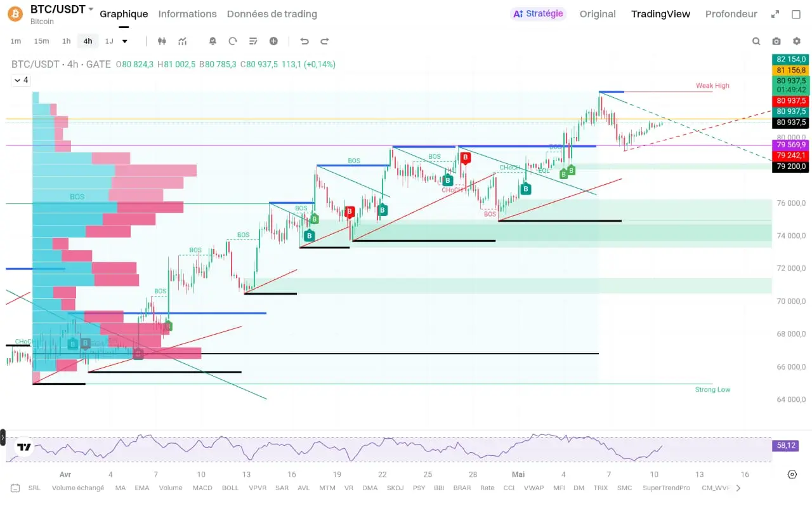Click the replay circular arrow icon
Screen dimensions: 812x508
click(x=233, y=41)
